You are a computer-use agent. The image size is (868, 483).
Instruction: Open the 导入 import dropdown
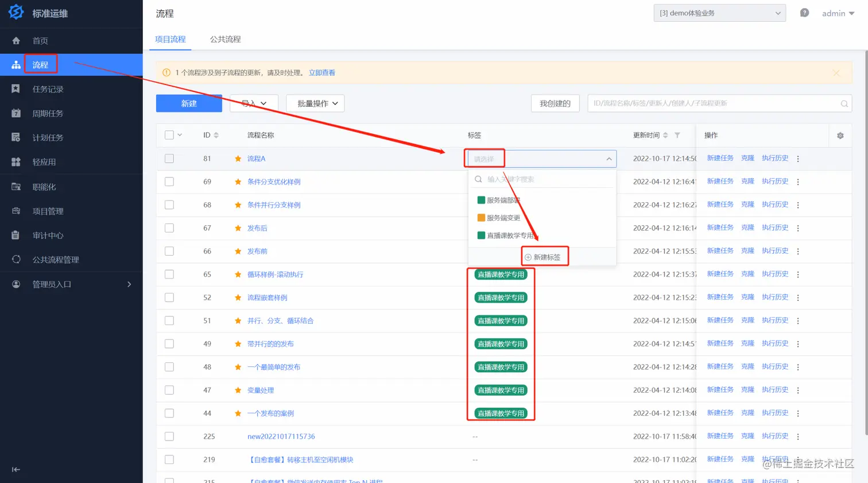click(254, 103)
